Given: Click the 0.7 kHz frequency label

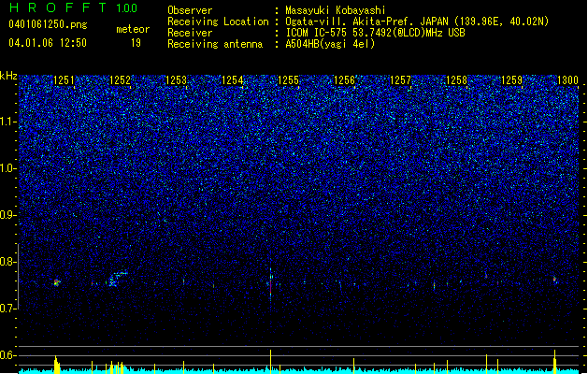Looking at the screenshot, I should [x=7, y=309].
